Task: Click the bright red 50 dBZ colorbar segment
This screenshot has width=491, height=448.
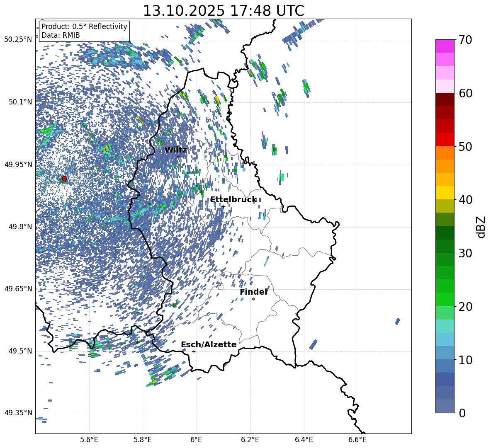Action: [x=445, y=140]
